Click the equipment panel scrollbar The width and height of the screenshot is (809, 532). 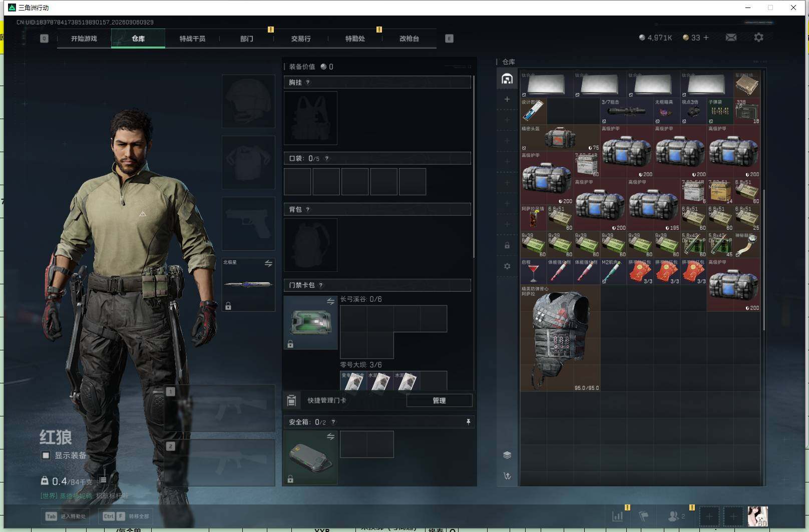tap(474, 168)
